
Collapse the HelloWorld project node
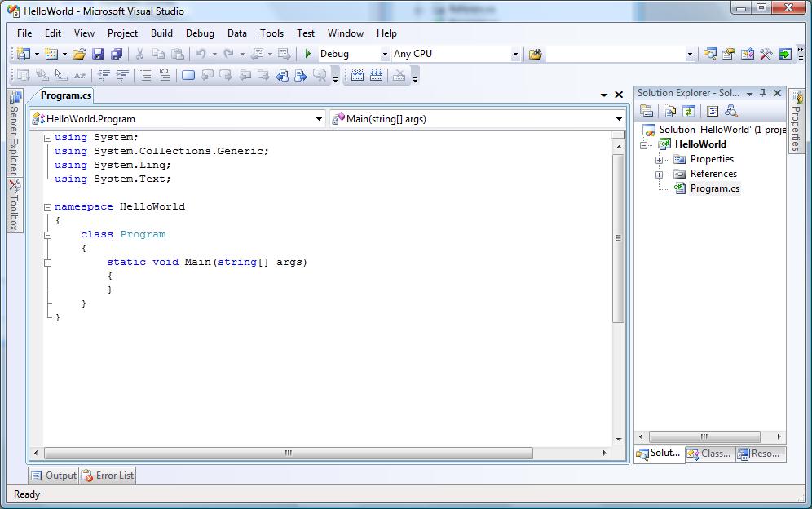click(x=644, y=145)
